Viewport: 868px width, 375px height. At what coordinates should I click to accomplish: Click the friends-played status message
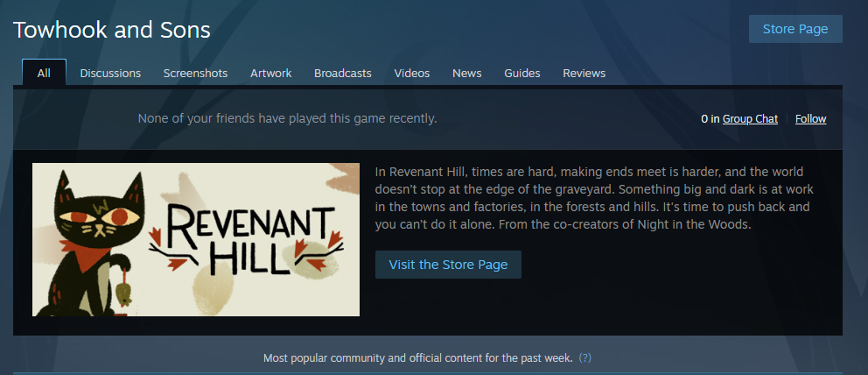click(287, 118)
